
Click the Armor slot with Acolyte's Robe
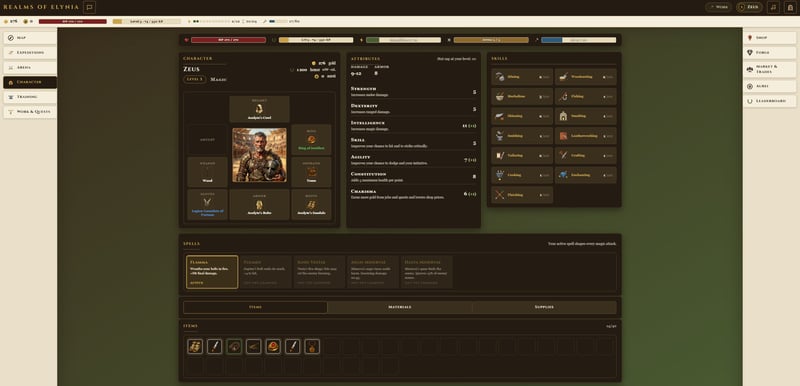pos(259,204)
